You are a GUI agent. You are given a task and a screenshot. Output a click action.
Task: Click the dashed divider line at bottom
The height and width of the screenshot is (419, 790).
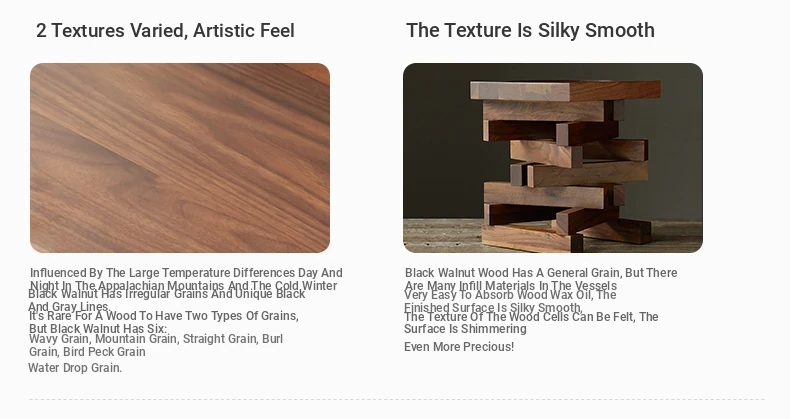click(397, 400)
